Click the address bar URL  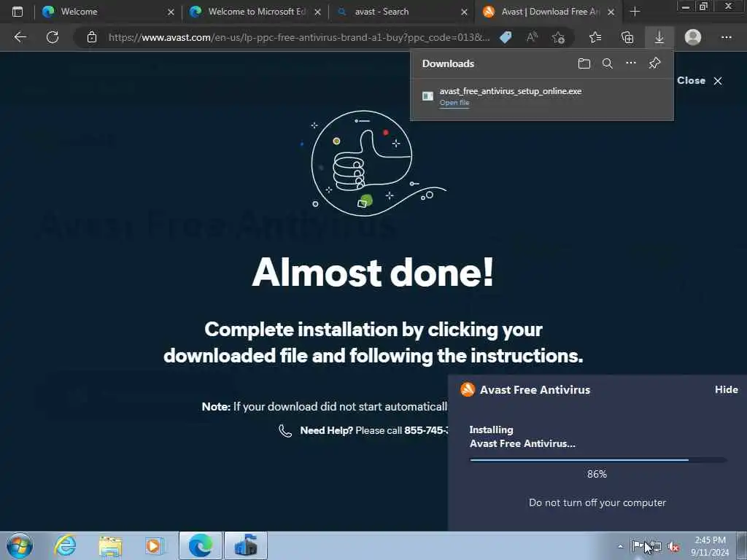[298, 37]
